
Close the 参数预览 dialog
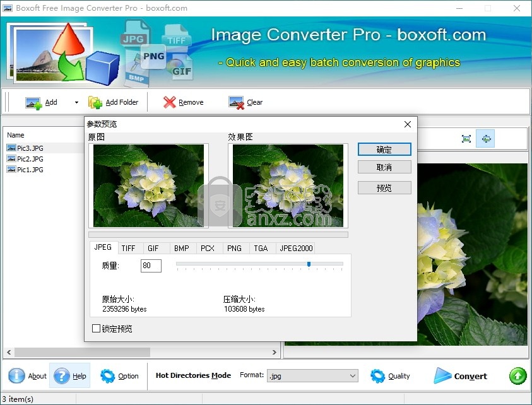click(408, 124)
